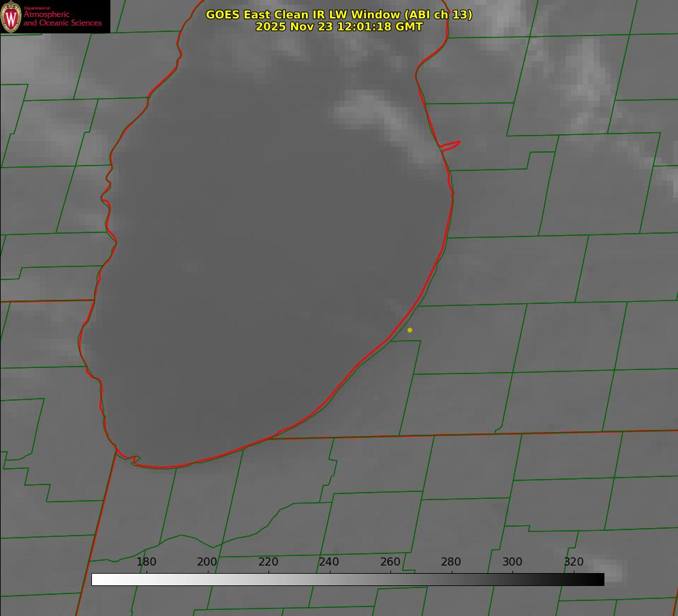678x616 pixels.
Task: Click the 'Atmospheric and Oceanic Sciences' department text
Action: (x=63, y=18)
